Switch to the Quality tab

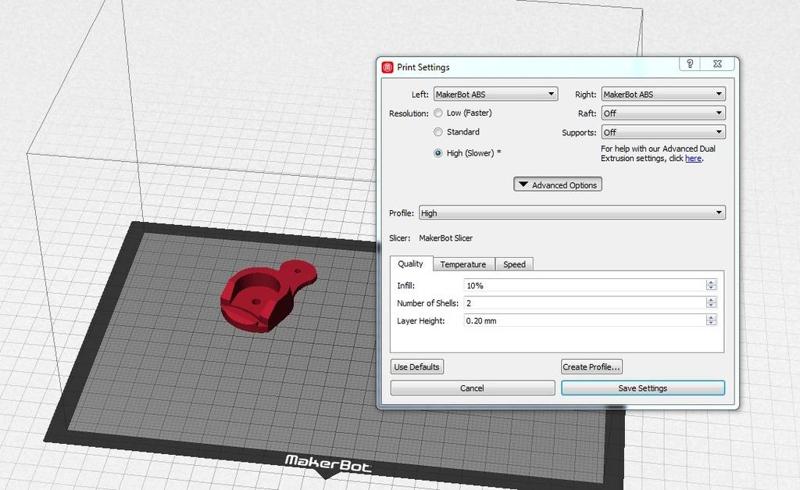tap(411, 264)
